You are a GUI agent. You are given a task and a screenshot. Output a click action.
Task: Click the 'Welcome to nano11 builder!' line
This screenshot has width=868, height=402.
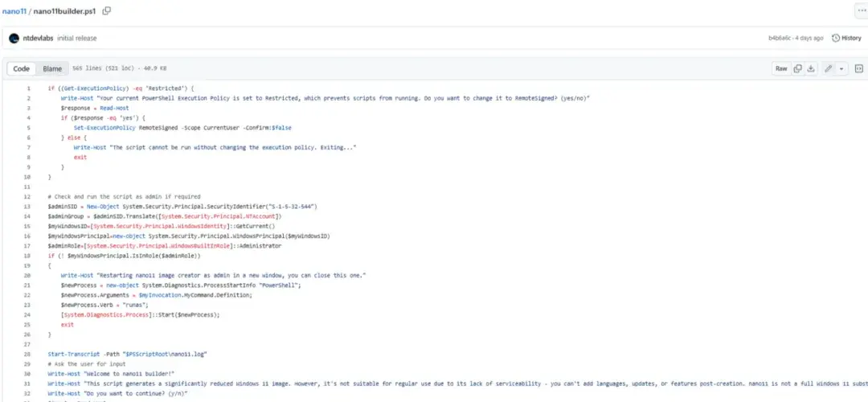pyautogui.click(x=111, y=374)
